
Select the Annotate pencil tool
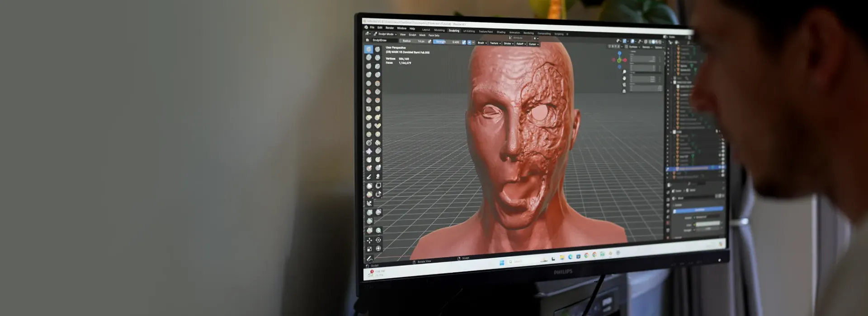tap(369, 258)
